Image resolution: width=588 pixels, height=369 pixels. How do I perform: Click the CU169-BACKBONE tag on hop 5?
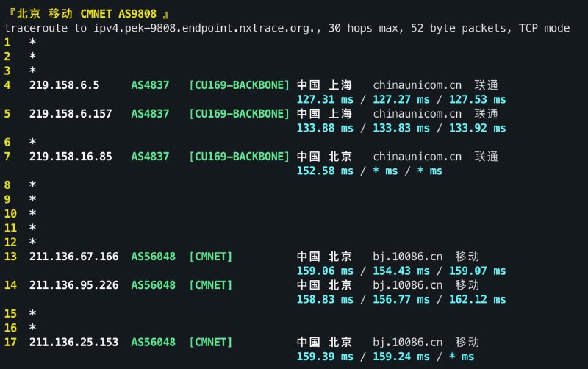[x=240, y=114]
